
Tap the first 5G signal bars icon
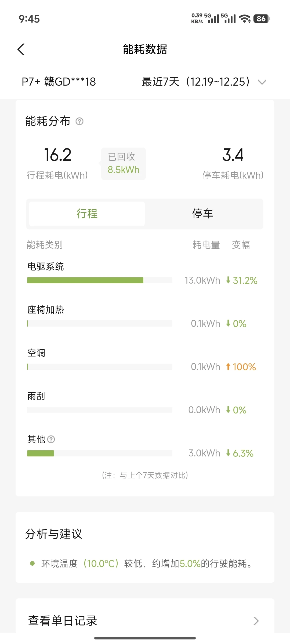tap(213, 19)
